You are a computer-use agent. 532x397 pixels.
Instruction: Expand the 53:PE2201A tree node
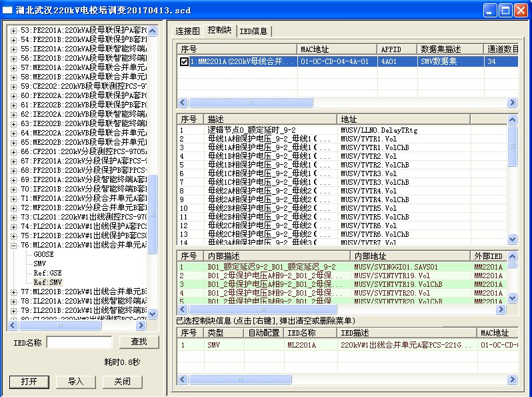pyautogui.click(x=14, y=31)
